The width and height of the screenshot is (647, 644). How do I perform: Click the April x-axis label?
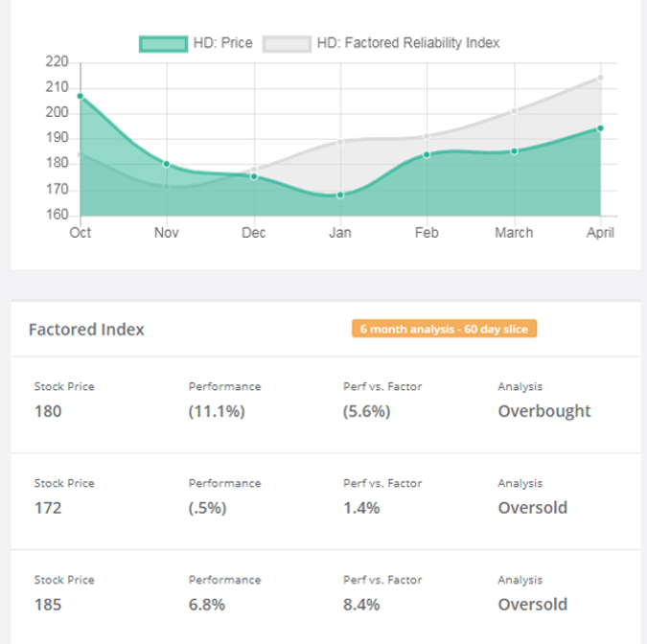point(600,233)
